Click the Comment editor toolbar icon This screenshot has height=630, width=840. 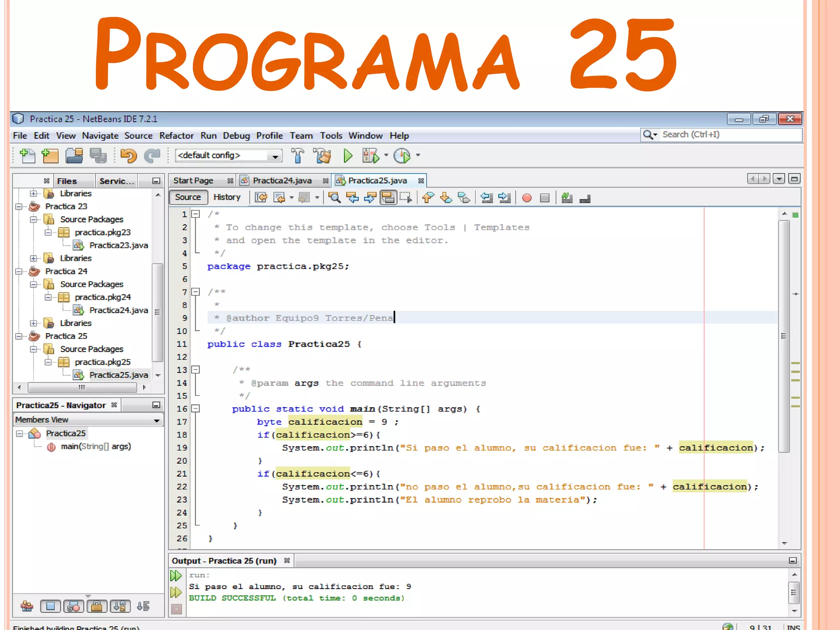pyautogui.click(x=567, y=198)
